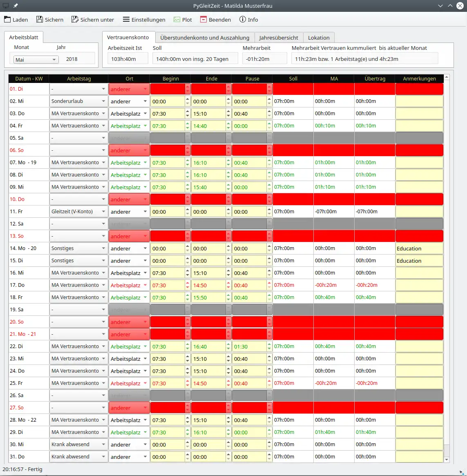Viewport: 467px width, 476px height.
Task: Click the Anmerkungen column header
Action: (x=419, y=78)
